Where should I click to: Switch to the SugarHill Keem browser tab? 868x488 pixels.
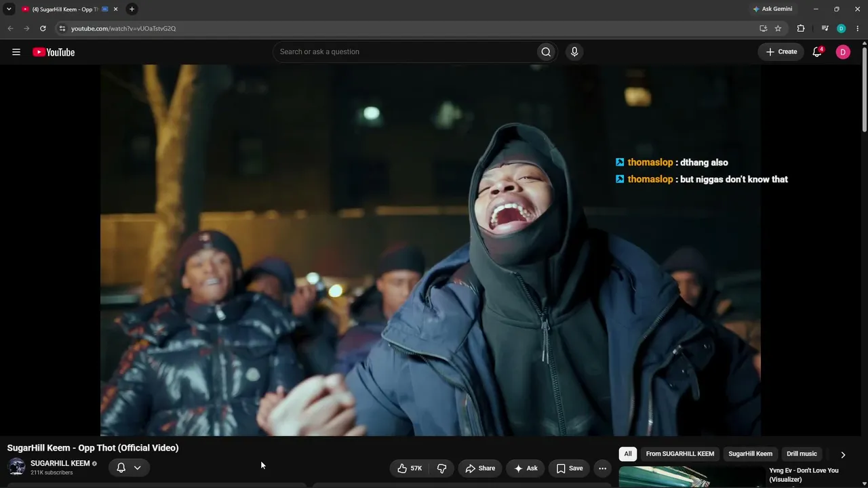point(66,9)
